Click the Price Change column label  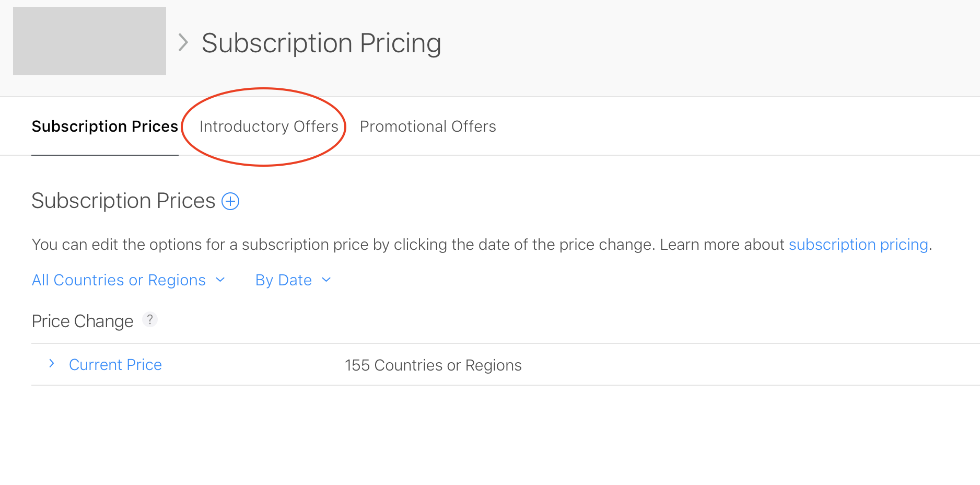pos(83,321)
